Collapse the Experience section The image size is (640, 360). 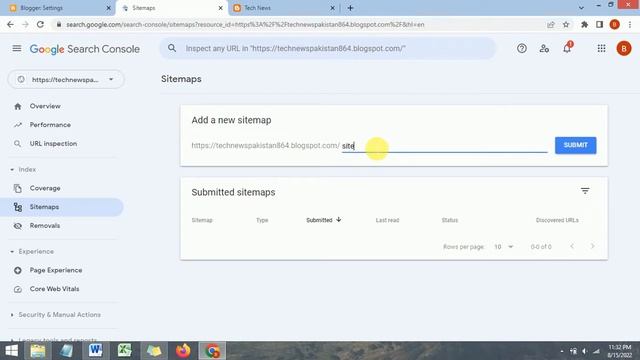point(12,251)
